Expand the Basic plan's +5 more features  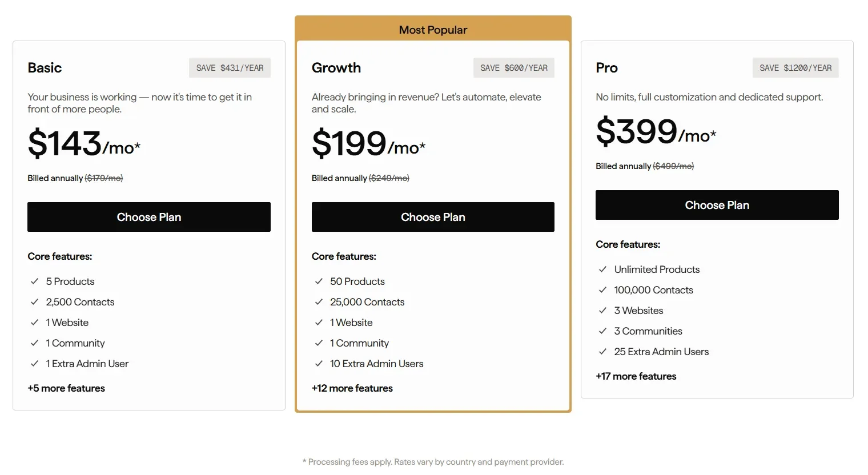coord(66,388)
